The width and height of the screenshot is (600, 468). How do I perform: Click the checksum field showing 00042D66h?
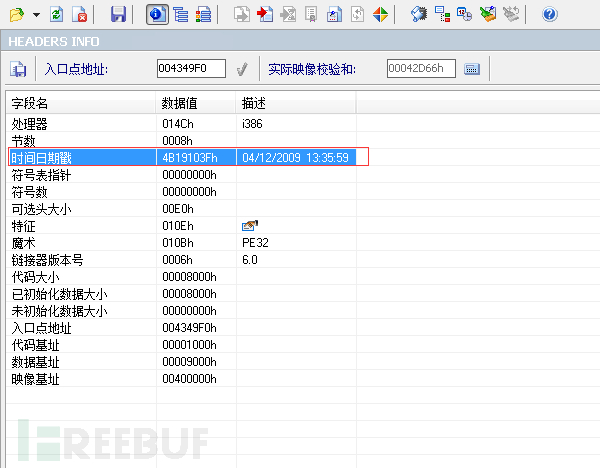click(x=421, y=68)
